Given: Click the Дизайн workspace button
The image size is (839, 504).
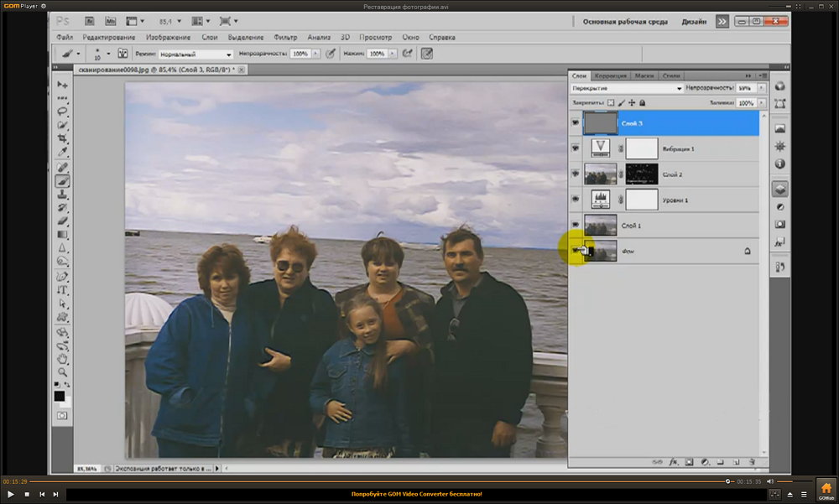Looking at the screenshot, I should [693, 21].
